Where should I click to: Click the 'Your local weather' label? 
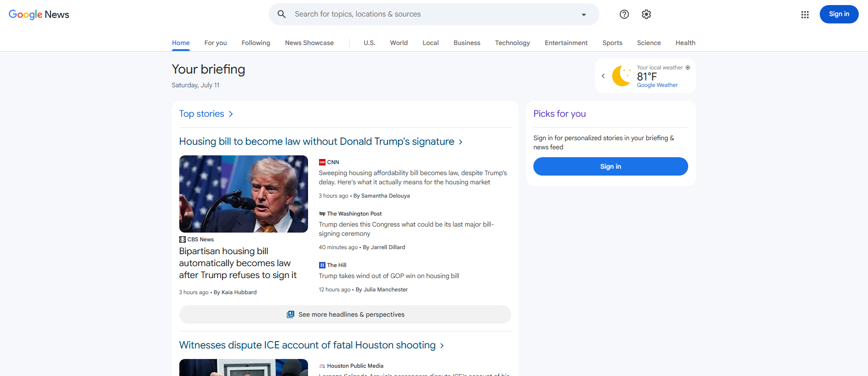click(660, 68)
